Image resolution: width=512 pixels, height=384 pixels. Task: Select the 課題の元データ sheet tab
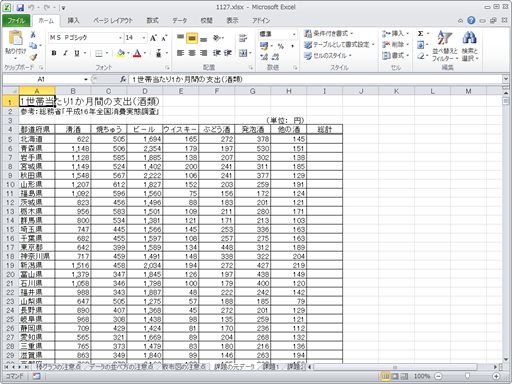coord(234,367)
